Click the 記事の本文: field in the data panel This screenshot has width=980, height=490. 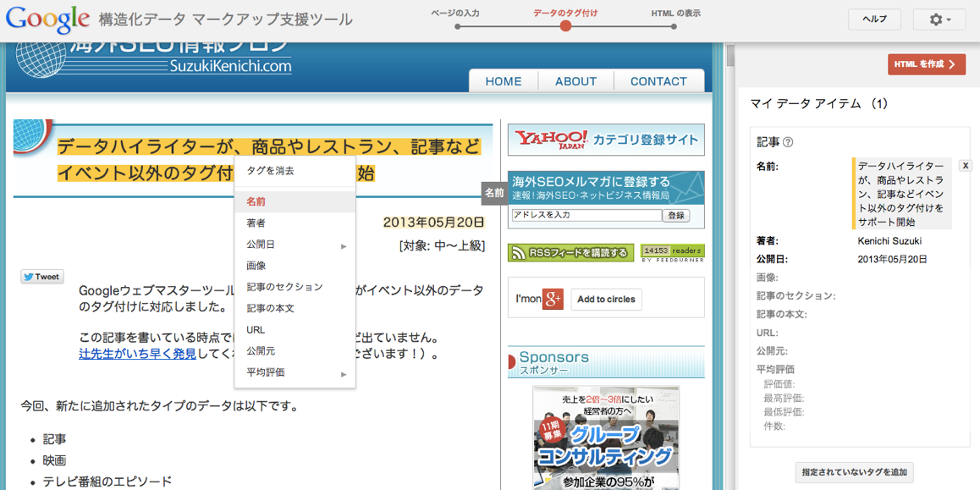(781, 314)
